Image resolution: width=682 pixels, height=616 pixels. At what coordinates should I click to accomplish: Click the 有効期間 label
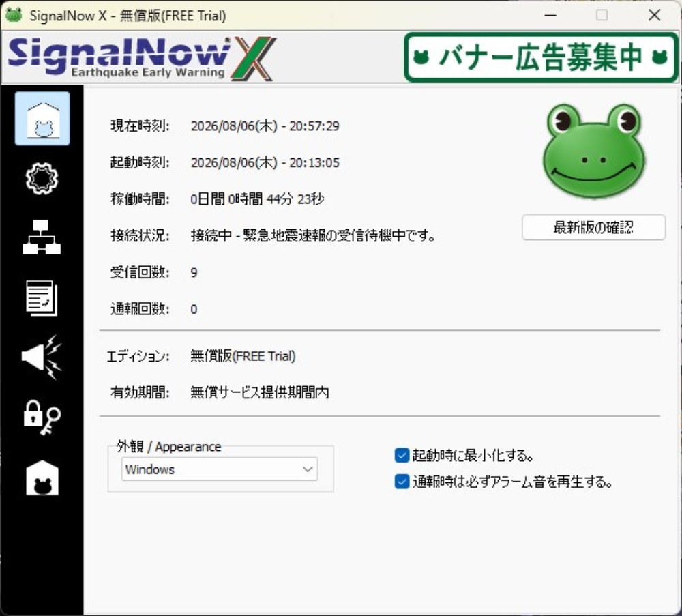[140, 393]
